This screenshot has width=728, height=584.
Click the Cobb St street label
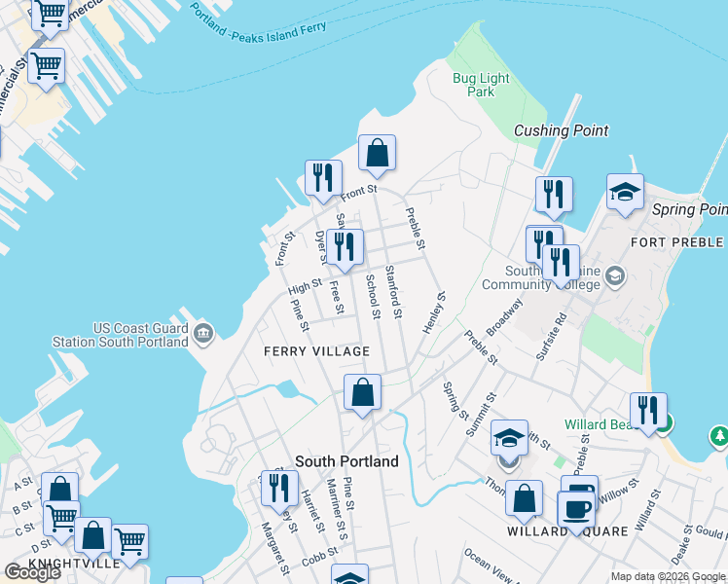[x=320, y=557]
